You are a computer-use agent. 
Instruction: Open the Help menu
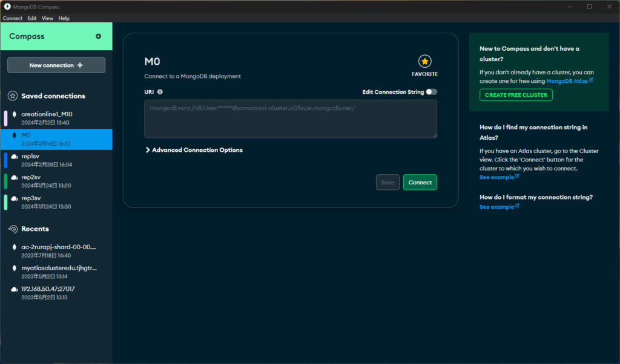pyautogui.click(x=64, y=18)
